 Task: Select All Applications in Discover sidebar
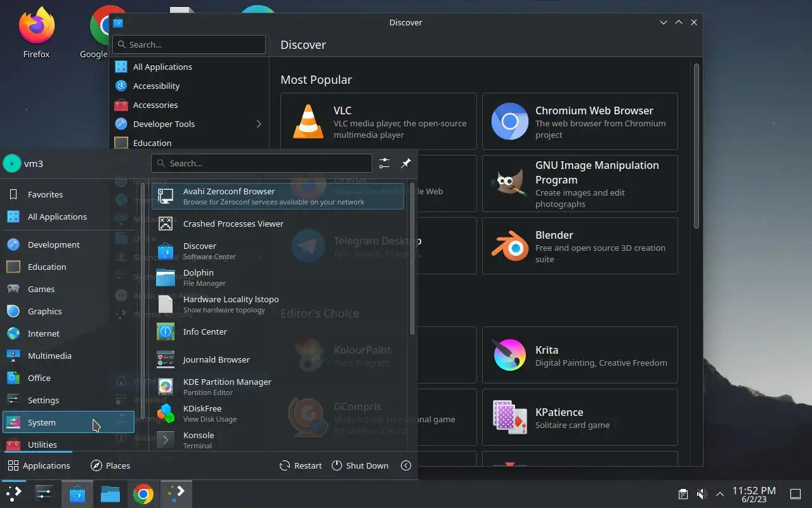point(188,67)
